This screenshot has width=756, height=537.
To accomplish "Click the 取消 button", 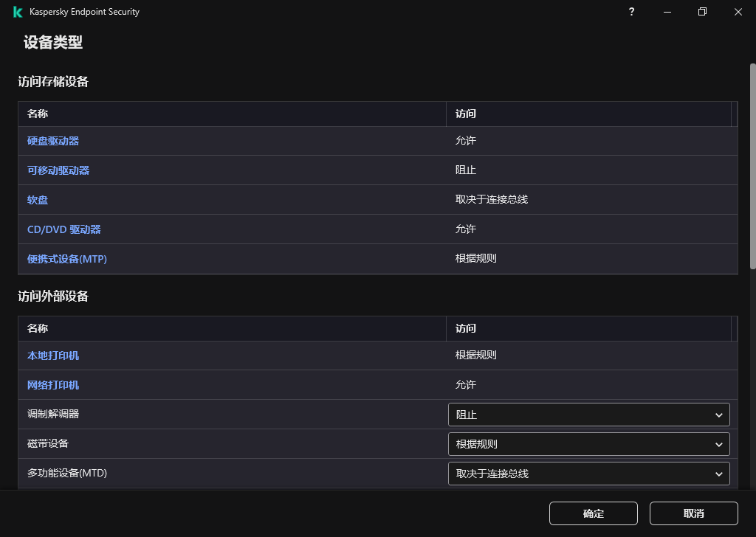I will point(693,513).
